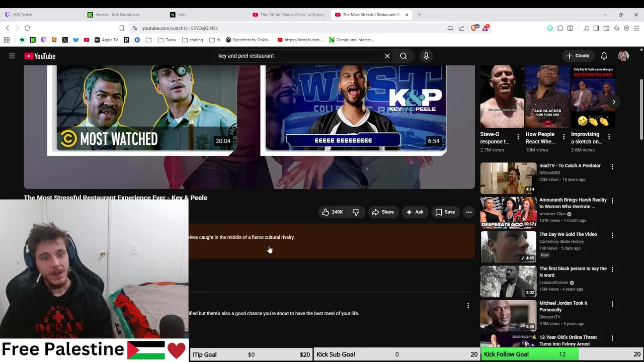644x362 pixels.
Task: Open the trading bookmarks folder
Action: click(x=193, y=40)
